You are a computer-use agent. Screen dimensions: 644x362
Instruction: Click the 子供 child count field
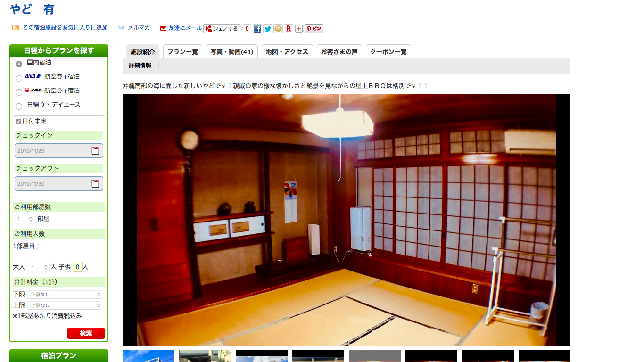(77, 267)
